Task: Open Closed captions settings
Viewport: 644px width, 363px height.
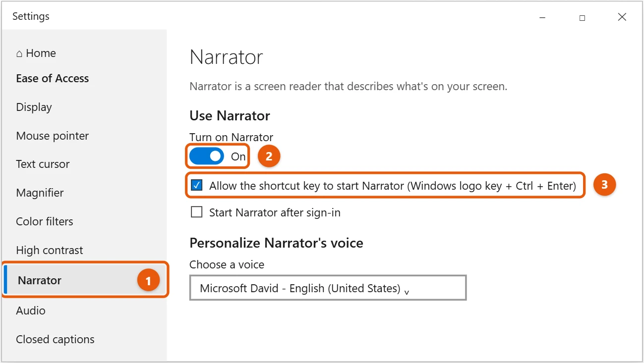Action: pos(55,339)
